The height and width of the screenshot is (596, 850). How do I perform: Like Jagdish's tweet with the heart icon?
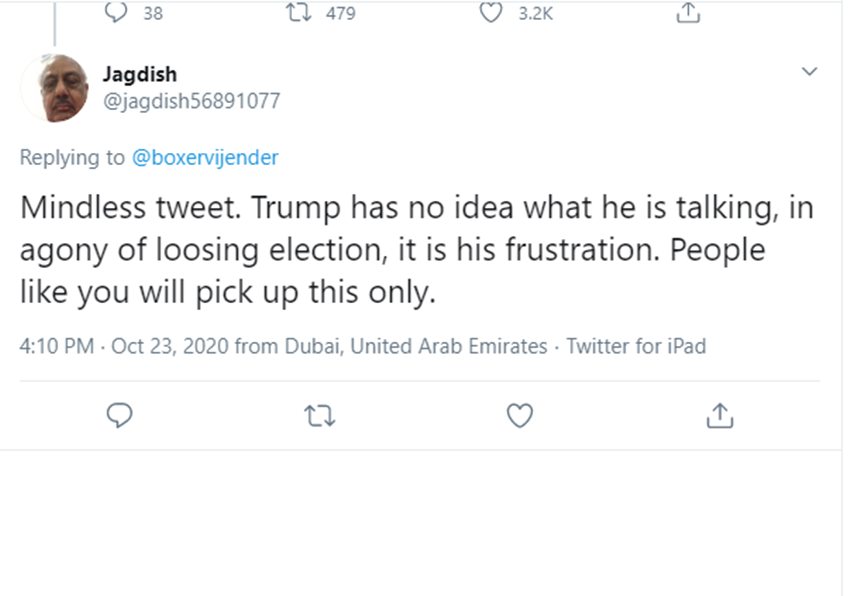coord(519,415)
